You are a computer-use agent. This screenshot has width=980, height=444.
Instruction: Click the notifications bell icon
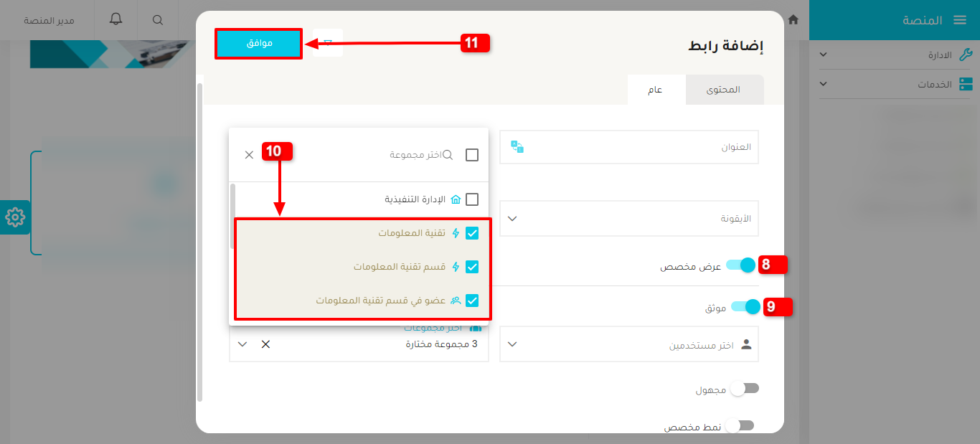pyautogui.click(x=114, y=20)
